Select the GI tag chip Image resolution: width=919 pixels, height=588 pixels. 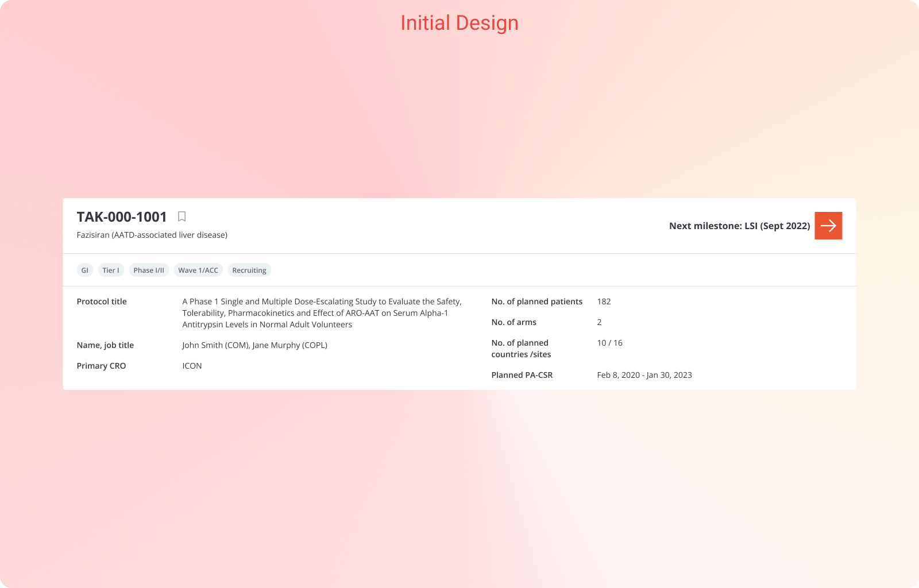coord(85,270)
